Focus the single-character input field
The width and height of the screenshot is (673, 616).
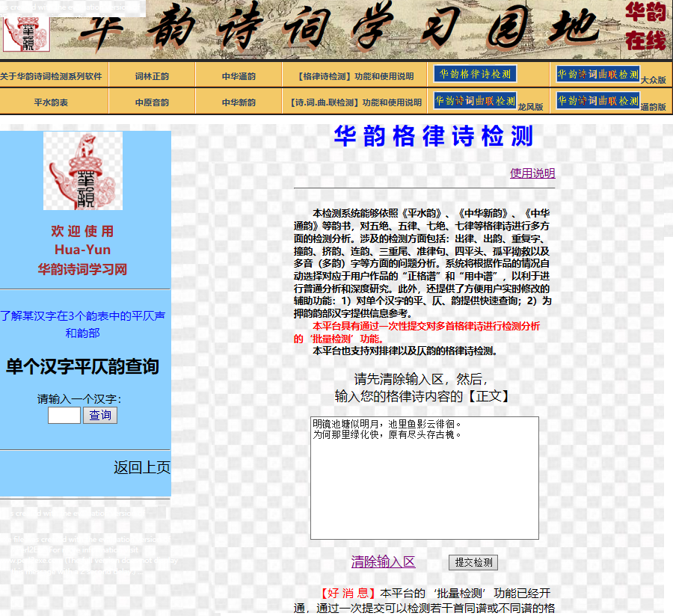64,415
